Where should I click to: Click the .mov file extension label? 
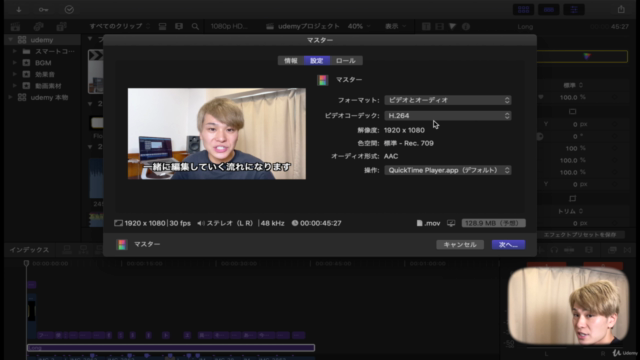point(432,223)
